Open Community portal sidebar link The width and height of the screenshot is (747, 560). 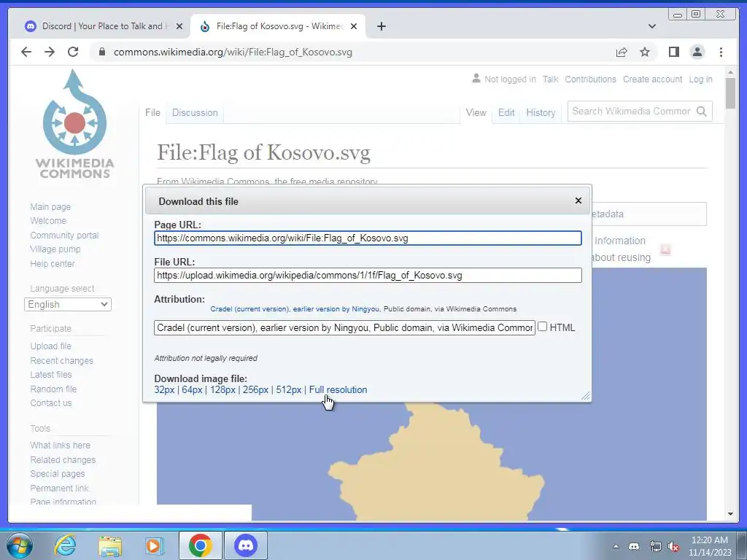pyautogui.click(x=64, y=236)
